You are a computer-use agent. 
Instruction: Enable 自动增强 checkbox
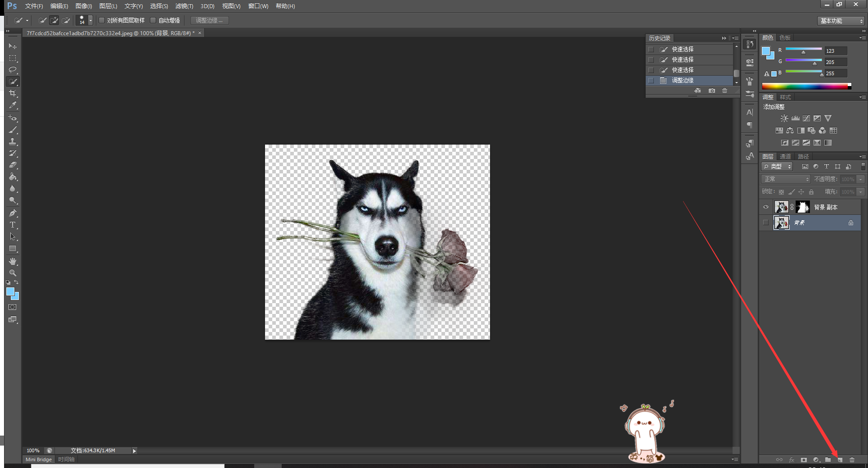(153, 20)
